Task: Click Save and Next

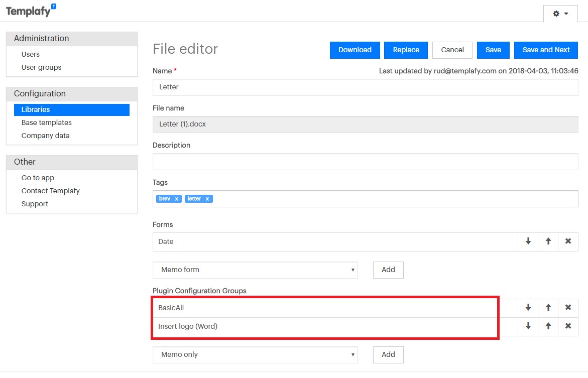Action: [546, 50]
